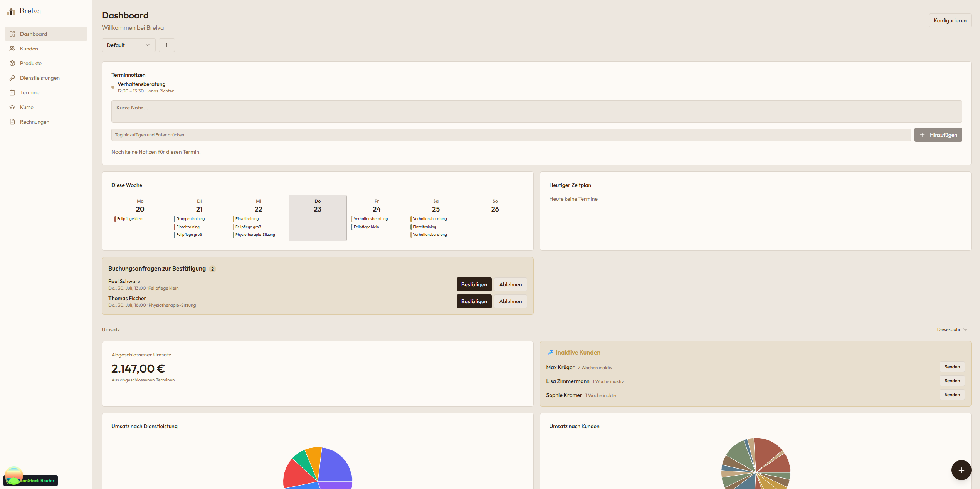Screen dimensions: 980x489
Task: Open TanStack Router devtools badge
Action: pos(31,480)
